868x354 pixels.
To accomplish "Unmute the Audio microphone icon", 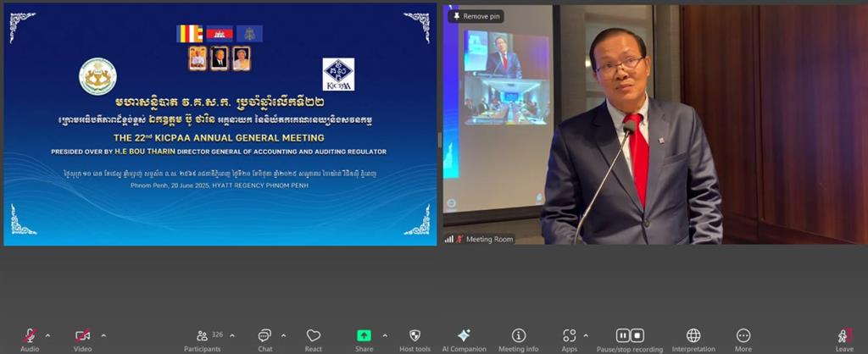I will click(x=30, y=335).
